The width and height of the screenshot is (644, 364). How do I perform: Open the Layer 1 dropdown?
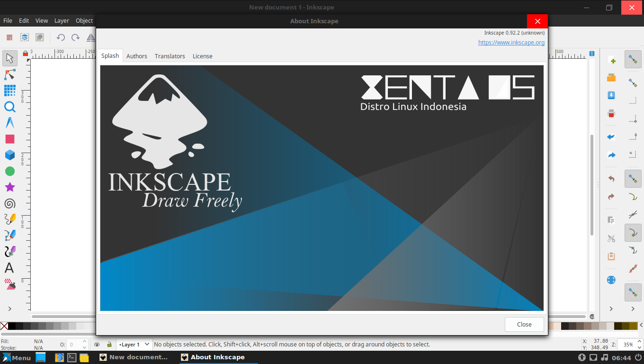[134, 345]
